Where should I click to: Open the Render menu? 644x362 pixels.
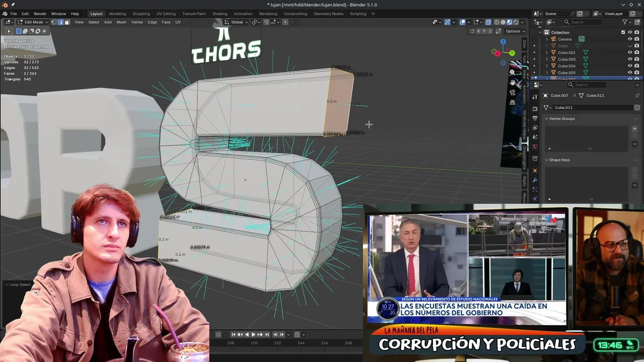pyautogui.click(x=40, y=14)
